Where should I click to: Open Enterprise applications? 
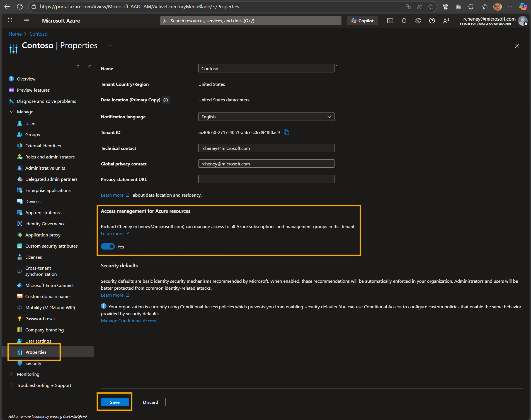(48, 190)
